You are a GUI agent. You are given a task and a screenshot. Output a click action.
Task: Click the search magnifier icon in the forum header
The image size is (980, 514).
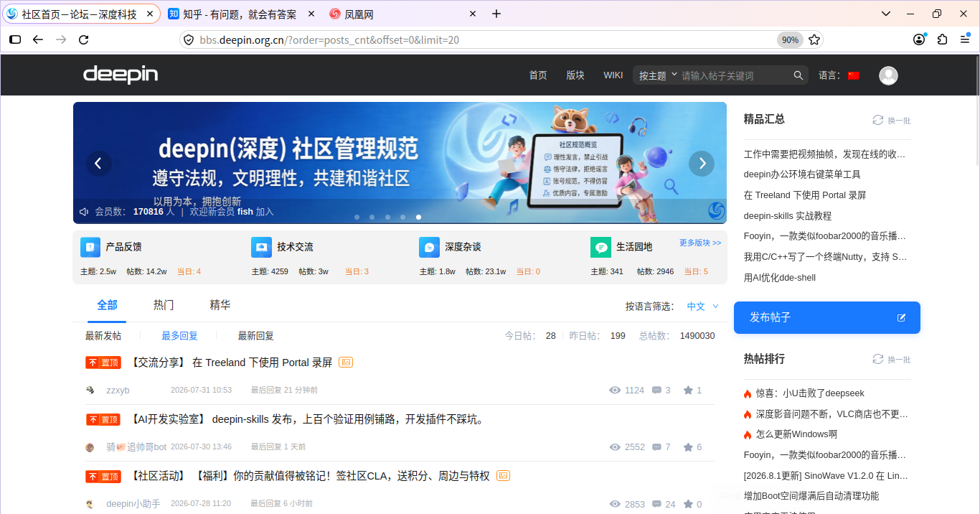point(798,75)
